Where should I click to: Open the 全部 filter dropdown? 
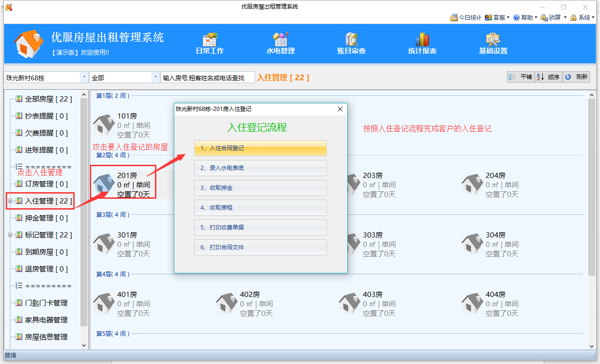tap(155, 77)
